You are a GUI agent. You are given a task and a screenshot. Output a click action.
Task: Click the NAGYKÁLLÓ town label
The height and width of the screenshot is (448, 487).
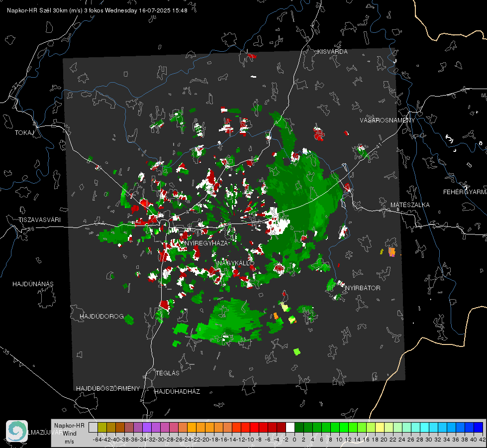coord(236,263)
